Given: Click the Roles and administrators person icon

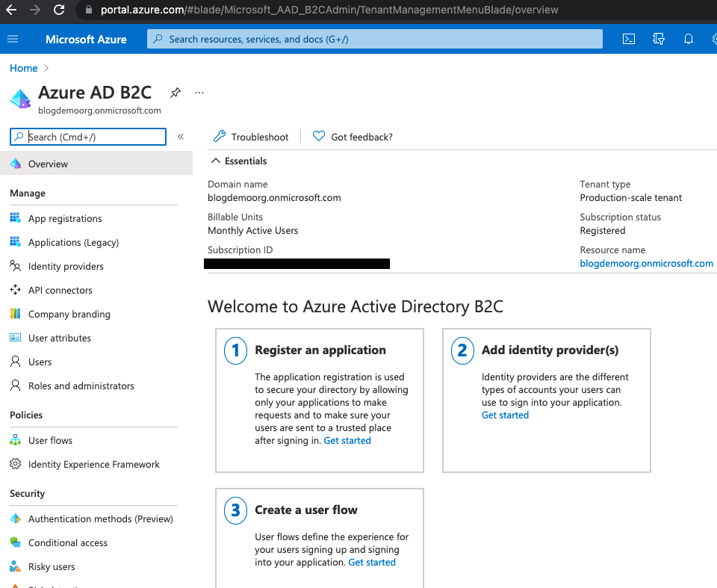Looking at the screenshot, I should (x=15, y=386).
